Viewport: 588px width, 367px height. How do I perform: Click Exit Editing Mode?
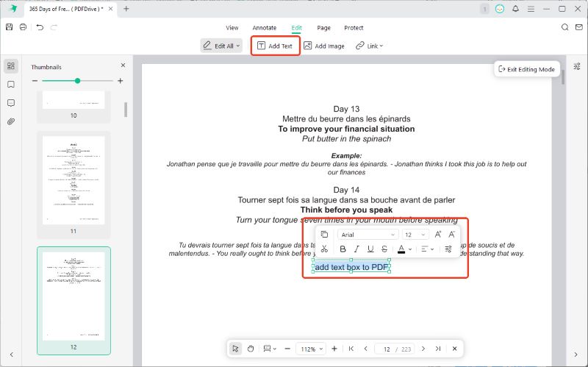pyautogui.click(x=526, y=69)
